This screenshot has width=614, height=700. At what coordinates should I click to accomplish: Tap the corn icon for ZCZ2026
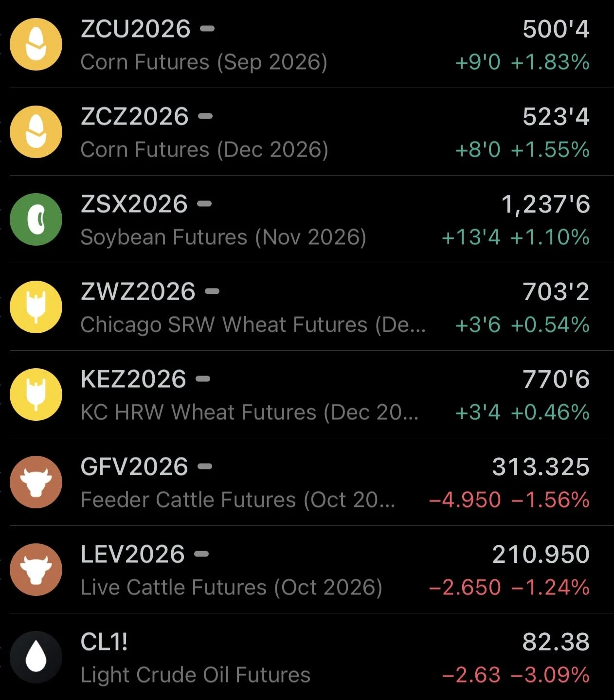coord(36,132)
